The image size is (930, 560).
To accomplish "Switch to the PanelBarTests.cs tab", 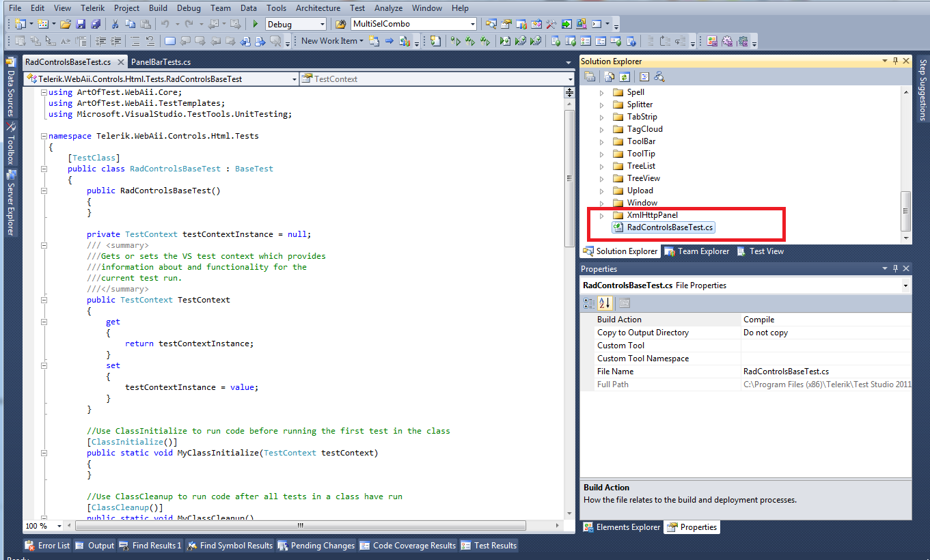I will [161, 62].
